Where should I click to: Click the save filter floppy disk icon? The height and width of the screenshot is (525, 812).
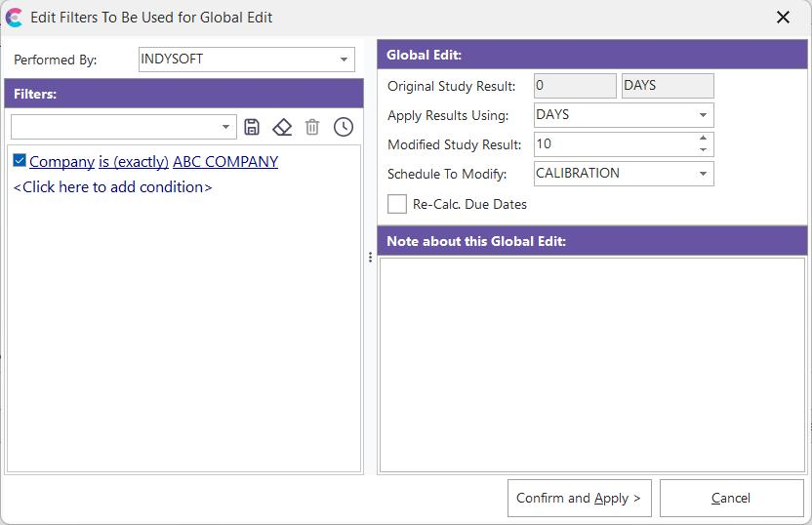point(252,127)
